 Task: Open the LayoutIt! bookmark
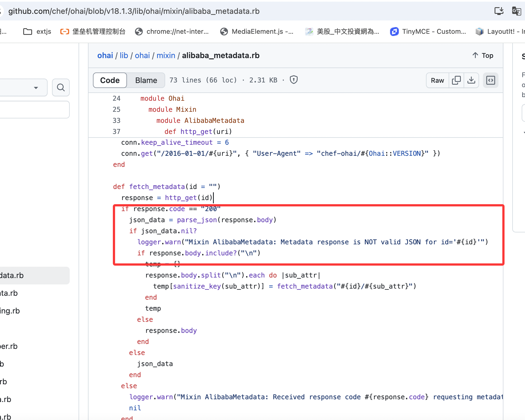pos(500,32)
